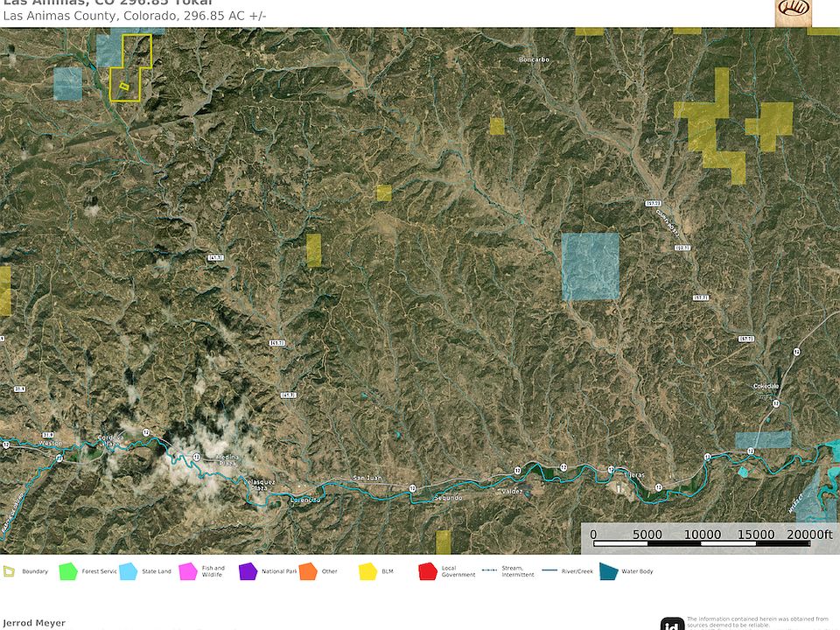Click the green Forest Service legend swatch
The height and width of the screenshot is (630, 840).
68,571
